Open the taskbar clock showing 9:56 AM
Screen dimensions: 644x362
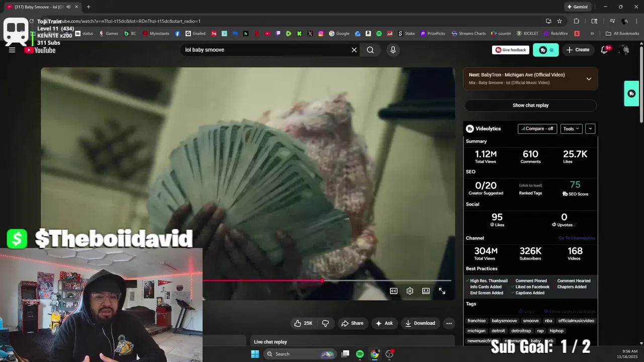coord(629,354)
